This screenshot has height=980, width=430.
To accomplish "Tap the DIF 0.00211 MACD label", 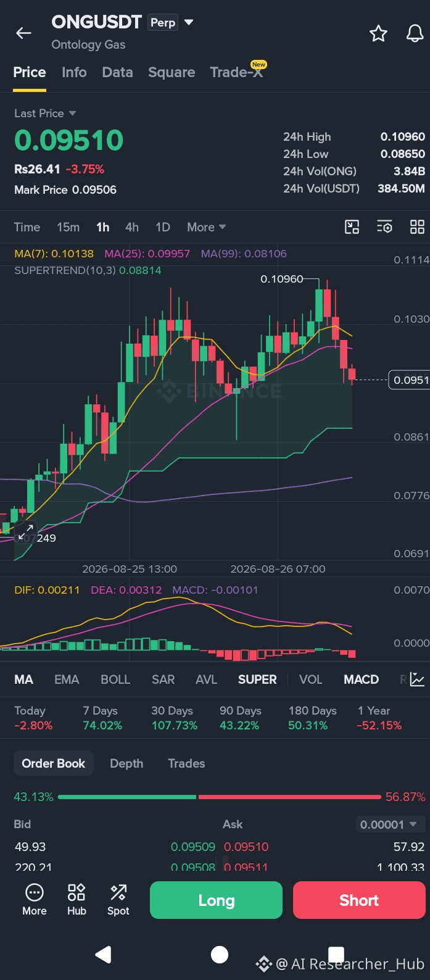I will [x=47, y=590].
